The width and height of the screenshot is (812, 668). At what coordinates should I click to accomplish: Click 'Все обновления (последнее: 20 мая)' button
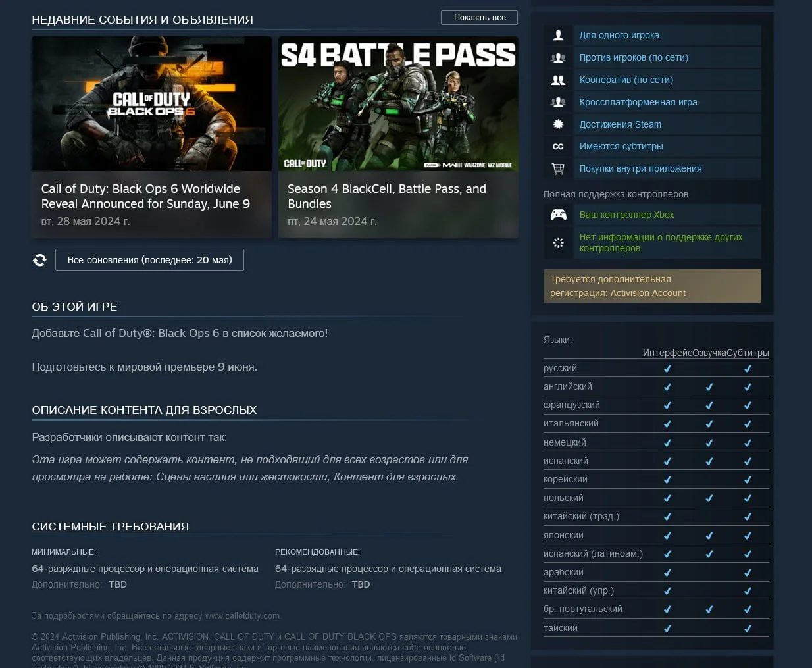click(149, 260)
